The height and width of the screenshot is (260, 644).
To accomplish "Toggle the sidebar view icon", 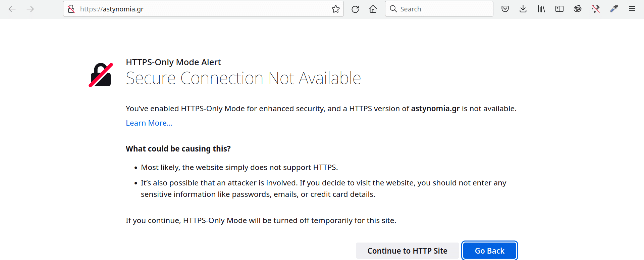I will point(559,9).
